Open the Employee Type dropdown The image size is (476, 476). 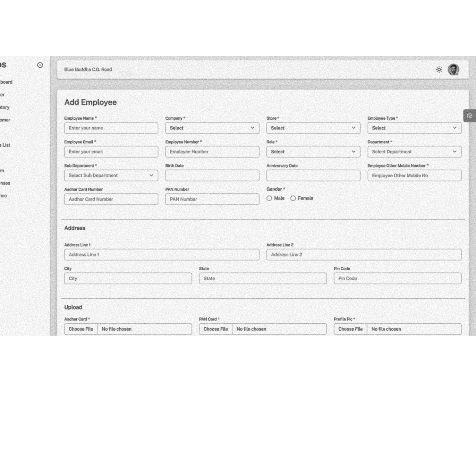tap(414, 128)
